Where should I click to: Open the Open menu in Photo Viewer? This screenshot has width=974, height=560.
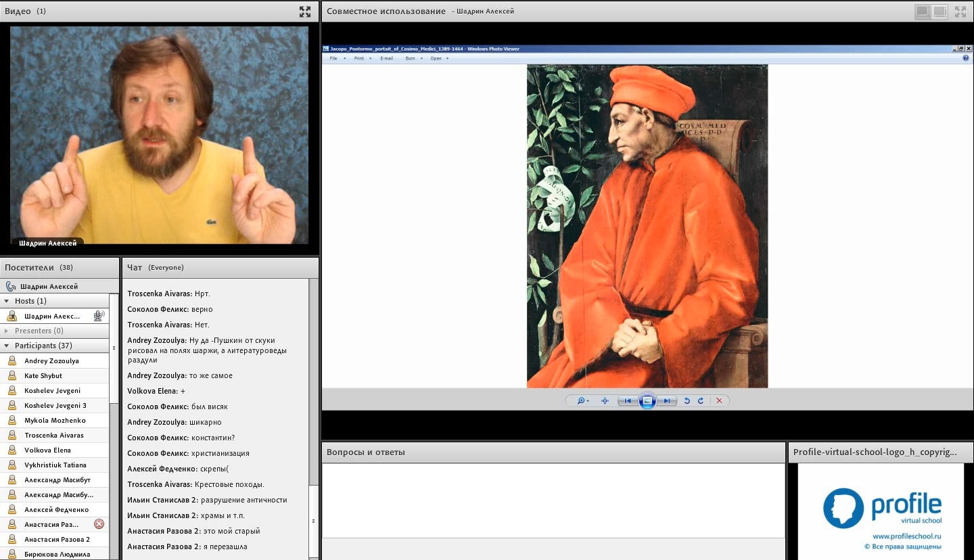[x=438, y=58]
